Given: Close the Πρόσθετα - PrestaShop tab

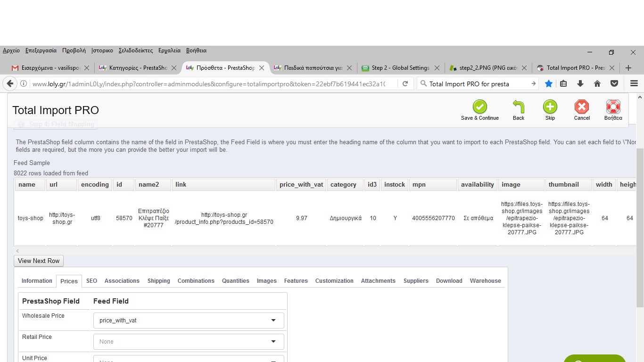Looking at the screenshot, I should pos(262,68).
